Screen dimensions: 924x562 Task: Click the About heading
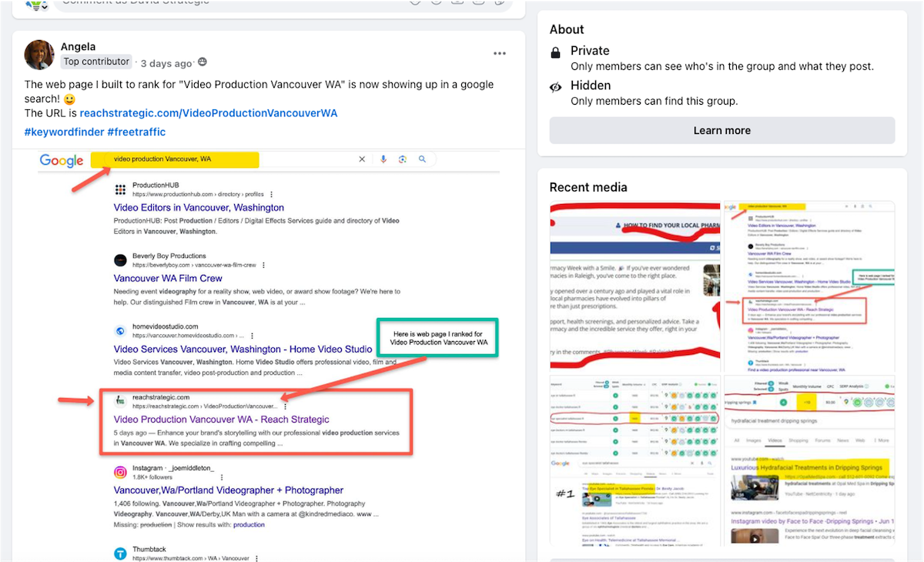tap(567, 29)
